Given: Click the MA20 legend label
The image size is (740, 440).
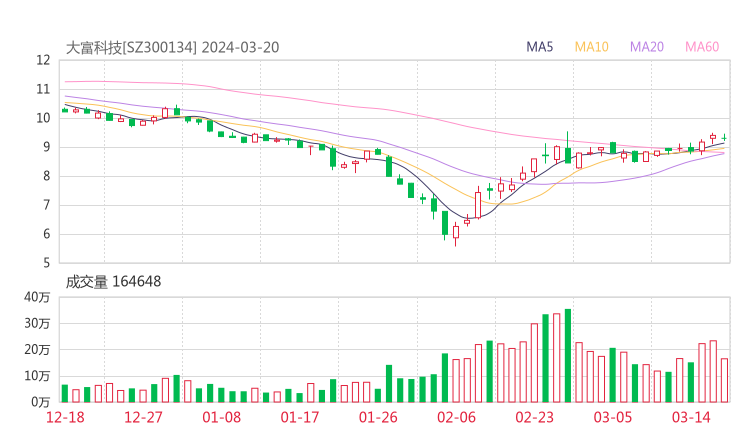Looking at the screenshot, I should point(647,47).
